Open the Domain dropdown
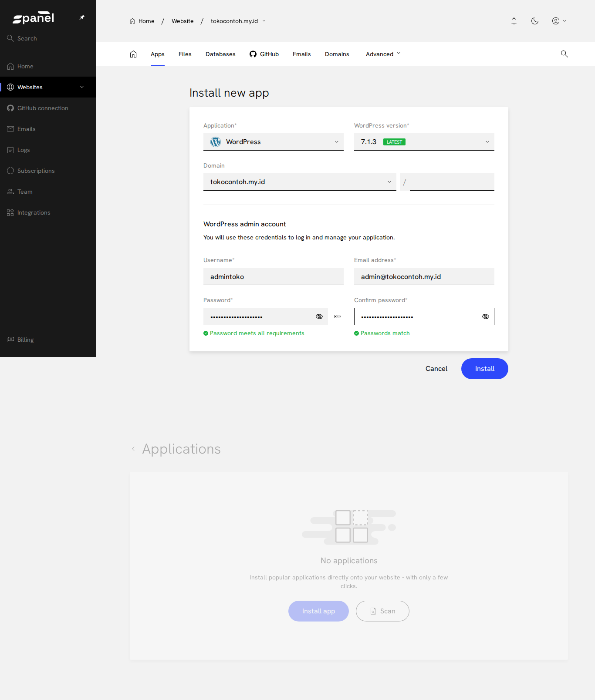595x700 pixels. click(300, 182)
